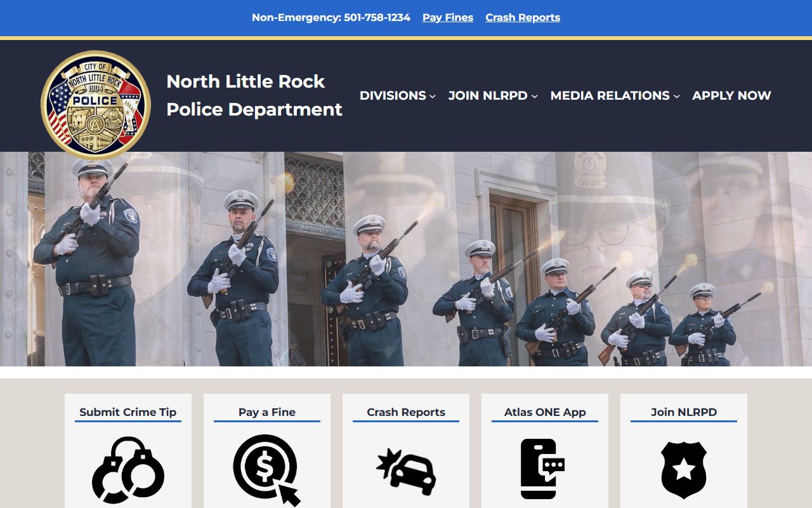Open the MEDIA RELATIONS menu item
Screen dimensions: 812x508
tap(610, 95)
